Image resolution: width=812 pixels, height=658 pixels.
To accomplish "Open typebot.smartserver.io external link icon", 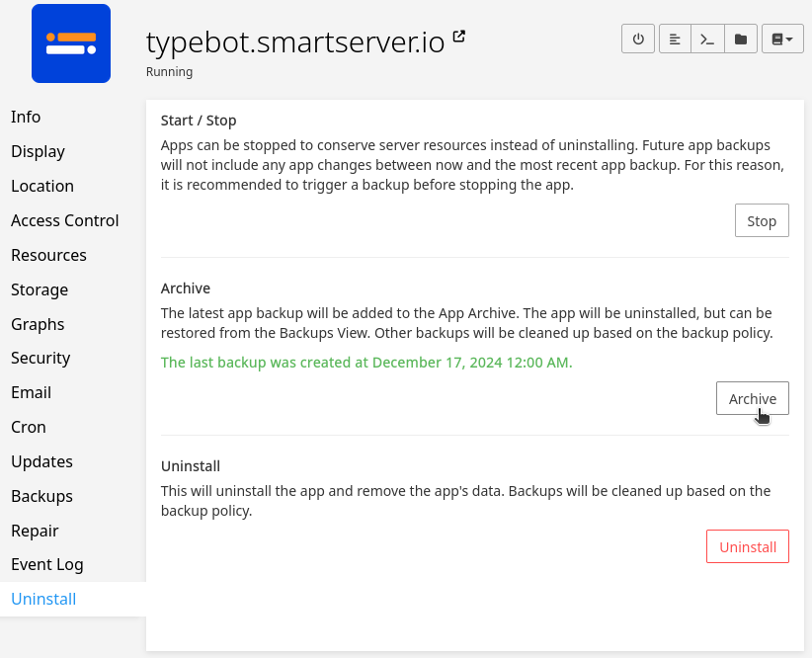I will click(459, 38).
